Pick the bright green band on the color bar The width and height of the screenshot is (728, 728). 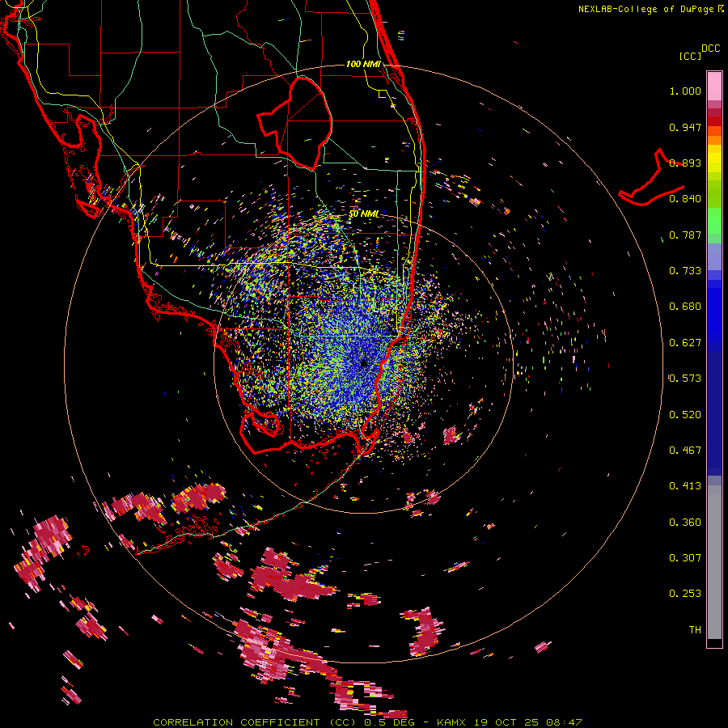pos(714,221)
